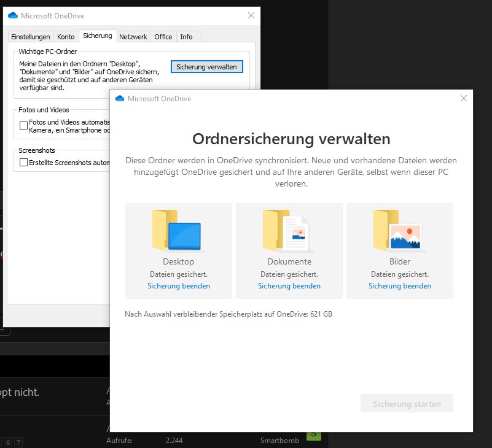Open the Konto tab
Viewport: 492px width, 448px height.
[x=66, y=37]
